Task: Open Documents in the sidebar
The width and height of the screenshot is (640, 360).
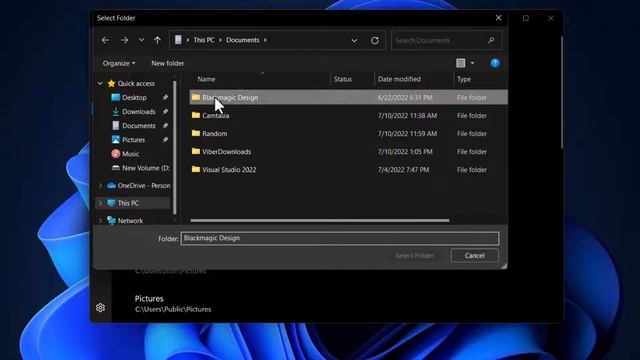Action: 139,126
